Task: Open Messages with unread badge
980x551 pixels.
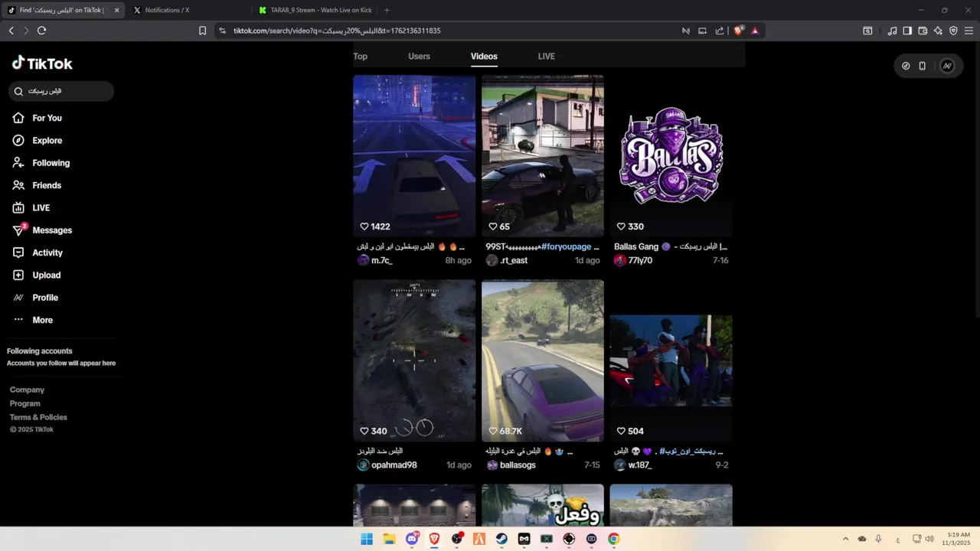Action: 42,230
